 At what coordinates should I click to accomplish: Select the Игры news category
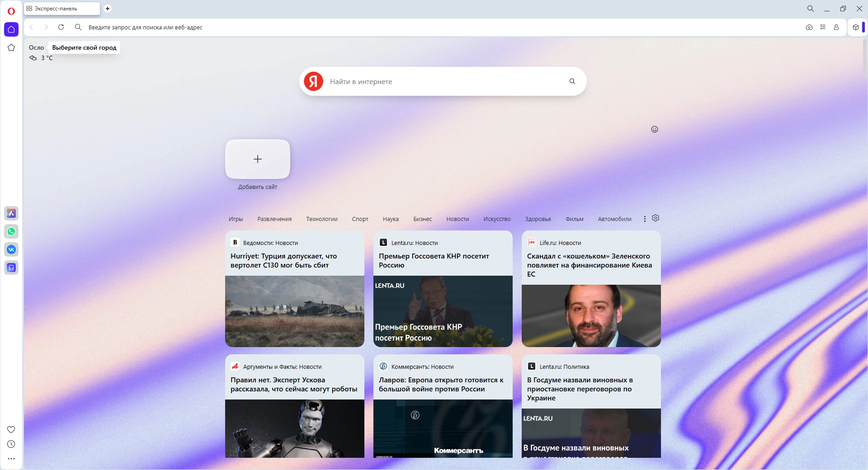tap(236, 219)
